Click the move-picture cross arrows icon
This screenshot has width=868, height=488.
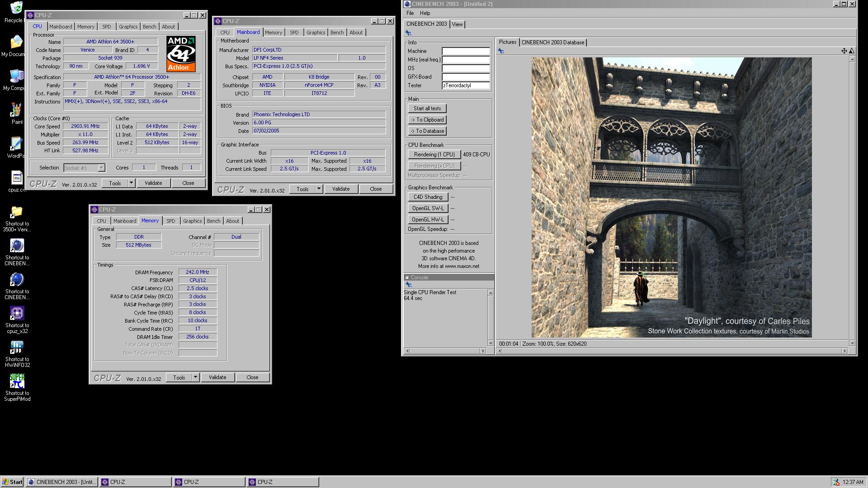coord(844,51)
